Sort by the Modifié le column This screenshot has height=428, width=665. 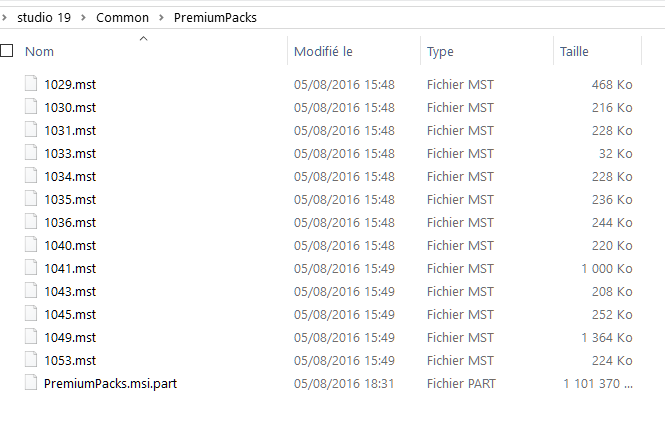(323, 51)
